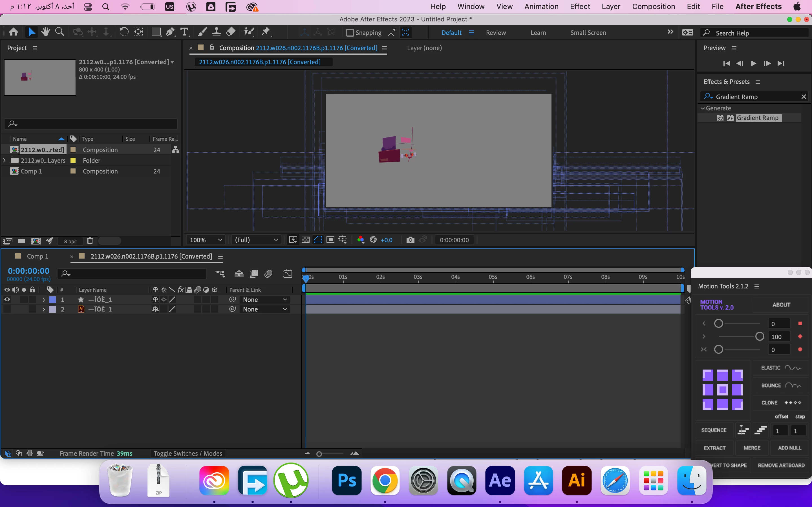Click the snapshot camera icon in viewer
Screen dimensions: 812x507
click(x=410, y=240)
